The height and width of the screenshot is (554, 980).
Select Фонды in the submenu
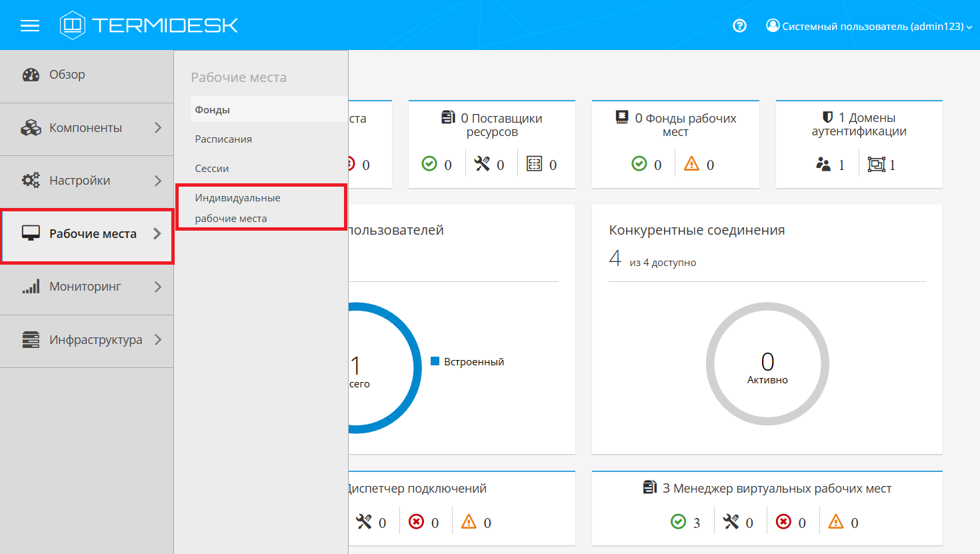pos(213,110)
